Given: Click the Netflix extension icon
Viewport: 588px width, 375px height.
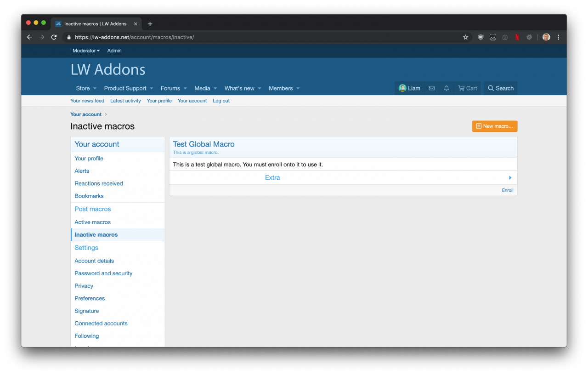Looking at the screenshot, I should [517, 37].
